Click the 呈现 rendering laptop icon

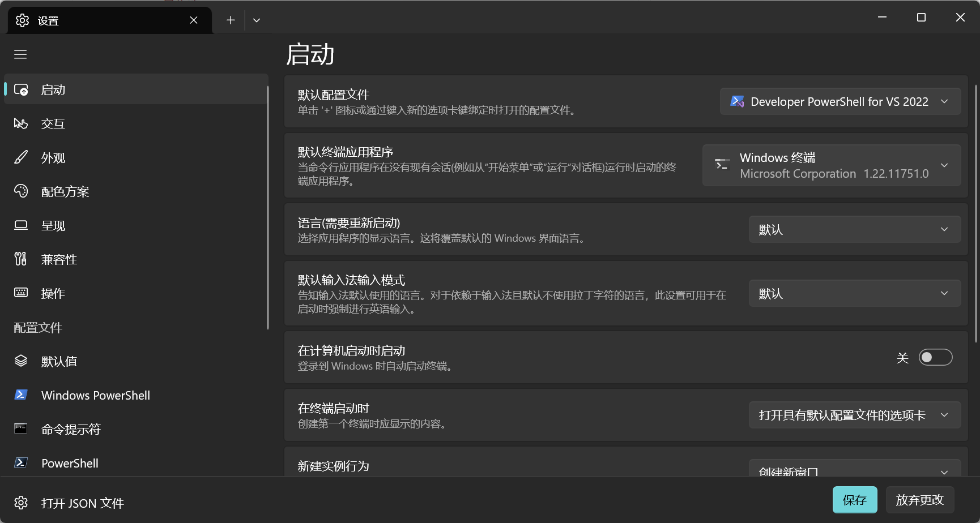21,225
